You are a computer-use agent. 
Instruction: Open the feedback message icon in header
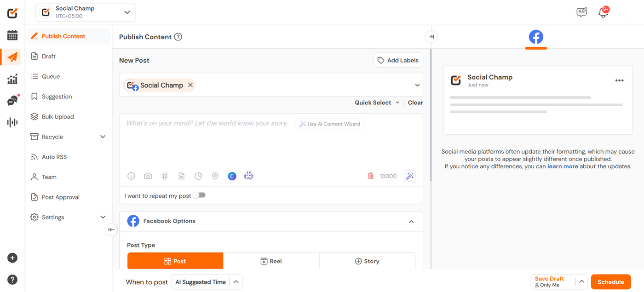[x=582, y=12]
